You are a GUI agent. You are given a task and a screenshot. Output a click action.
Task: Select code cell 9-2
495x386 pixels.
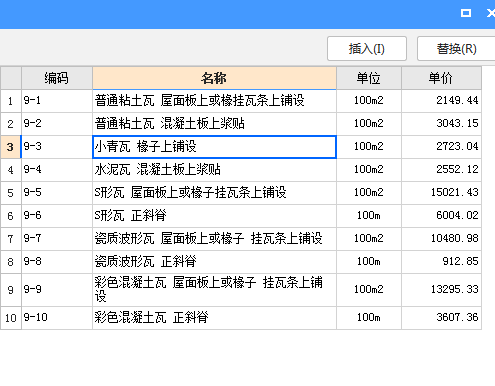click(57, 124)
